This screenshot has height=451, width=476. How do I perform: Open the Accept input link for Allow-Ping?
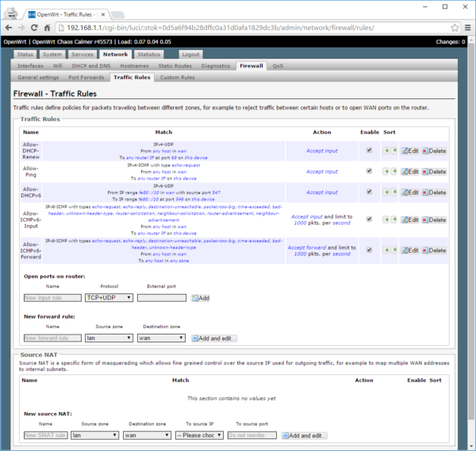click(x=321, y=171)
